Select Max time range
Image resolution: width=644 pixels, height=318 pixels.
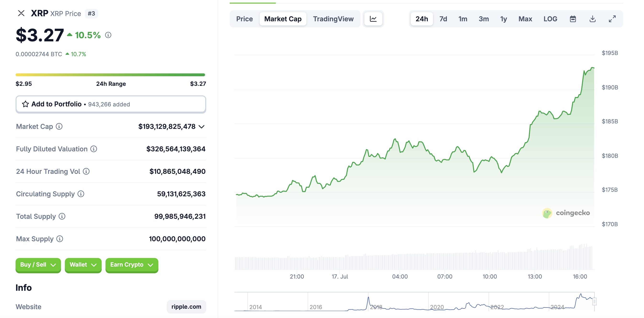pos(525,19)
